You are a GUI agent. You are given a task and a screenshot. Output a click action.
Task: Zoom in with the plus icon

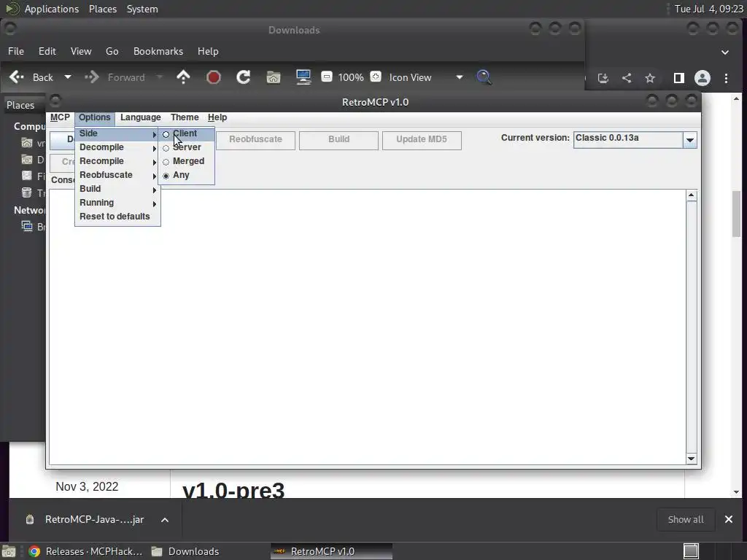click(376, 77)
